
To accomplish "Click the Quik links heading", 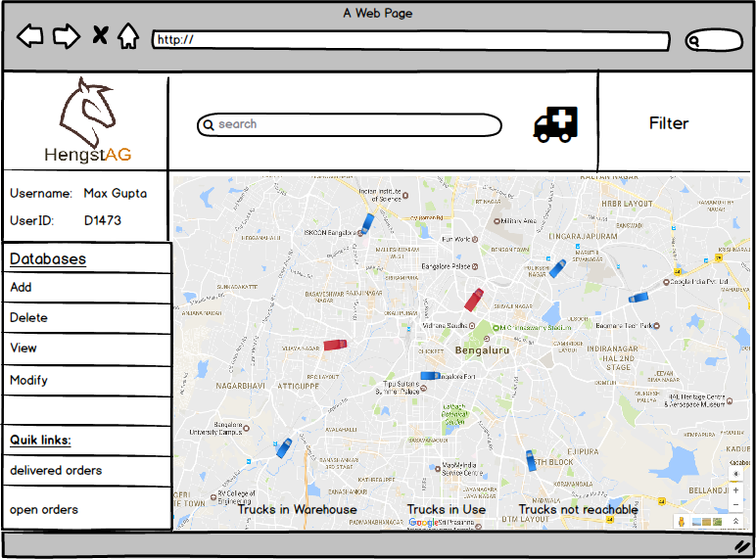I will click(x=40, y=440).
